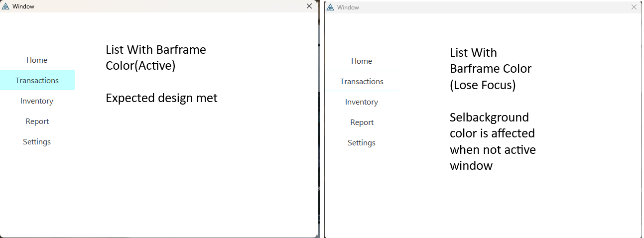Image resolution: width=644 pixels, height=238 pixels.
Task: Click the "List With Barframe Color(Active)" label
Action: point(155,58)
